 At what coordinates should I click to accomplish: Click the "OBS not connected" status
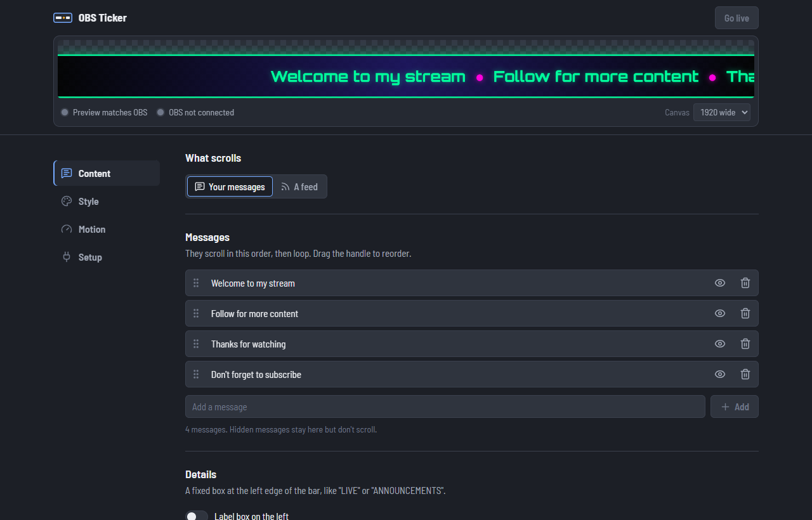pos(195,112)
